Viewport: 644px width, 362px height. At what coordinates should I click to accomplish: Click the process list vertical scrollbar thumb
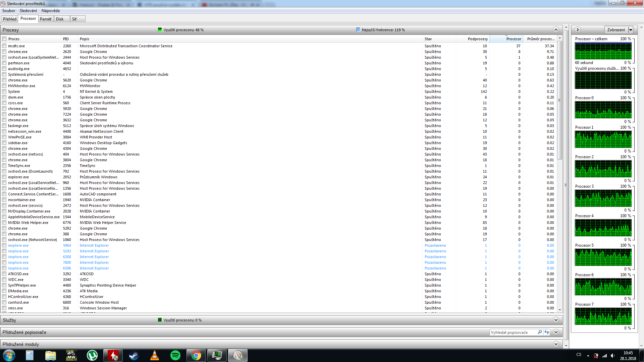559,101
